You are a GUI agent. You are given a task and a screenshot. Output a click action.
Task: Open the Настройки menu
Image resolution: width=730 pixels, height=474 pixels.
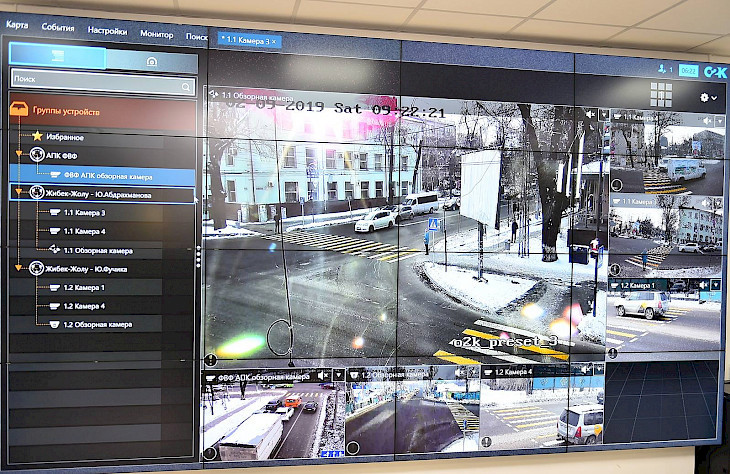pyautogui.click(x=106, y=31)
